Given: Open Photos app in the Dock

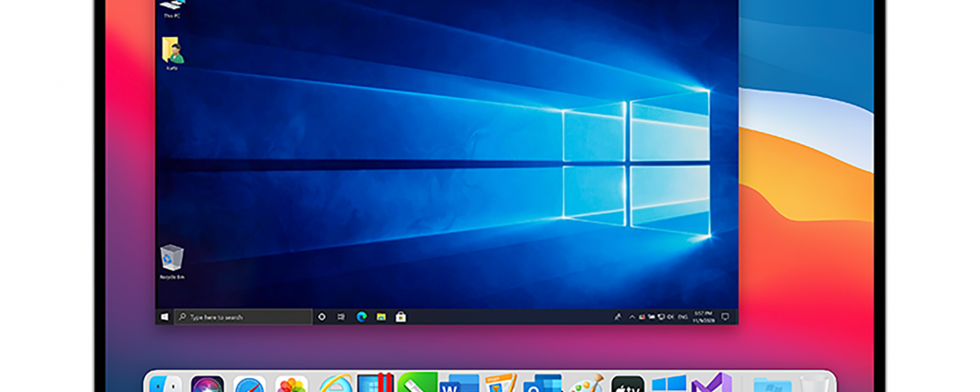Looking at the screenshot, I should coord(292,386).
